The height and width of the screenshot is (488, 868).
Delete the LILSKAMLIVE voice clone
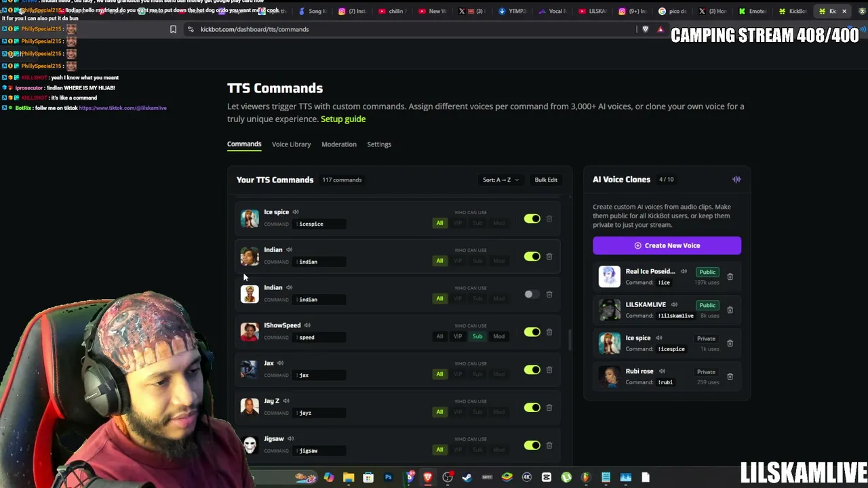[x=730, y=310]
